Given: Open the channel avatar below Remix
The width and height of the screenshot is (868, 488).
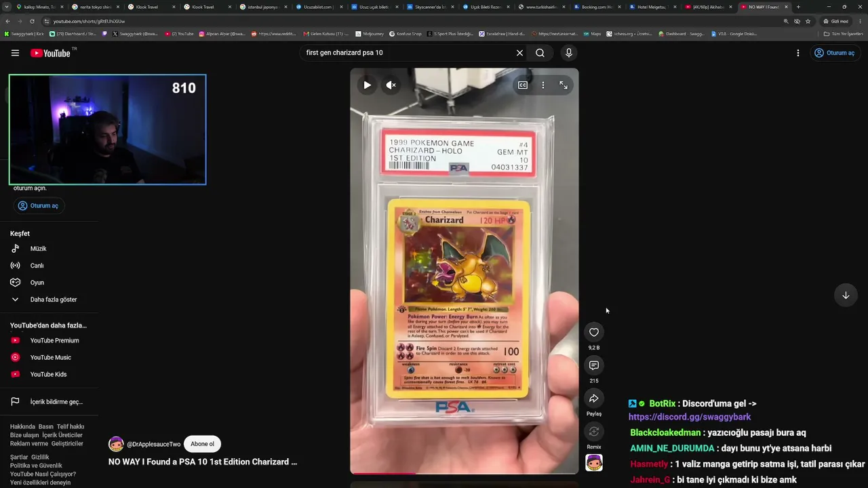Looking at the screenshot, I should point(594,463).
